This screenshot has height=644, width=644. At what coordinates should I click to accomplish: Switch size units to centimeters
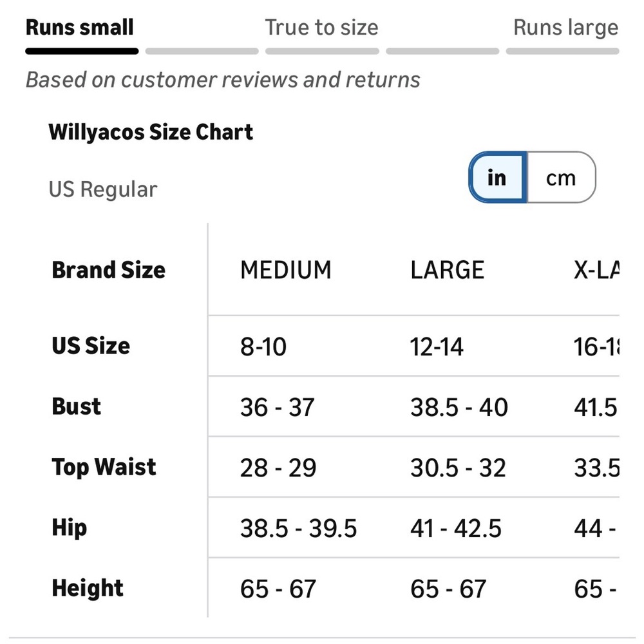[x=561, y=178]
